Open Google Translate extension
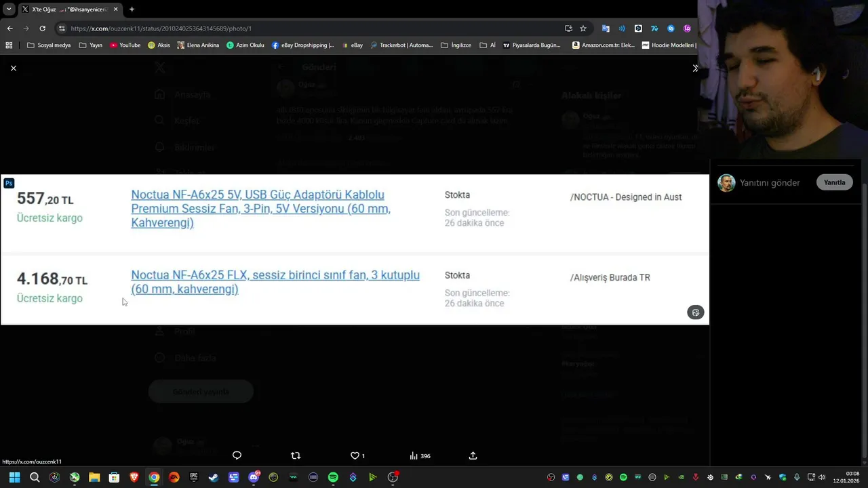The height and width of the screenshot is (488, 868). 606,28
